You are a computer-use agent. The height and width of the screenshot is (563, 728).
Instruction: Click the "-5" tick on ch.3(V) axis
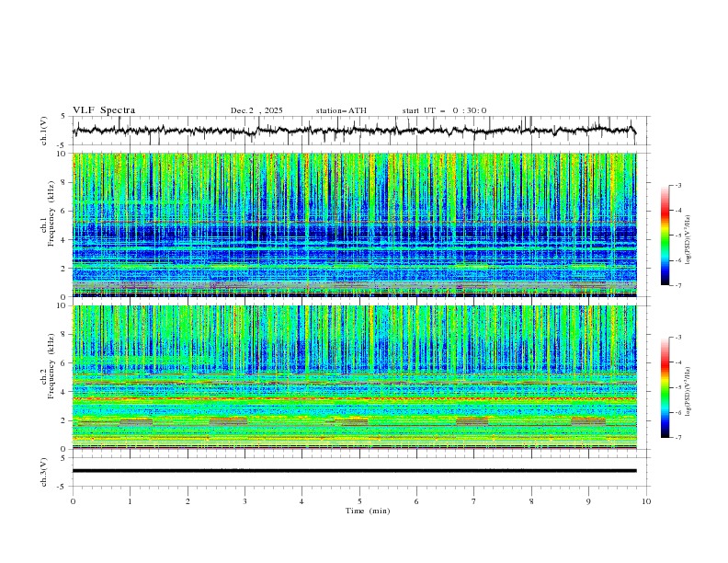(x=63, y=487)
